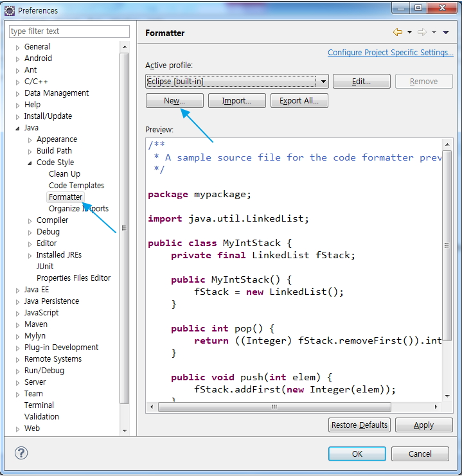This screenshot has height=476, width=462.
Task: Expand the Installed JREs node
Action: (x=30, y=256)
